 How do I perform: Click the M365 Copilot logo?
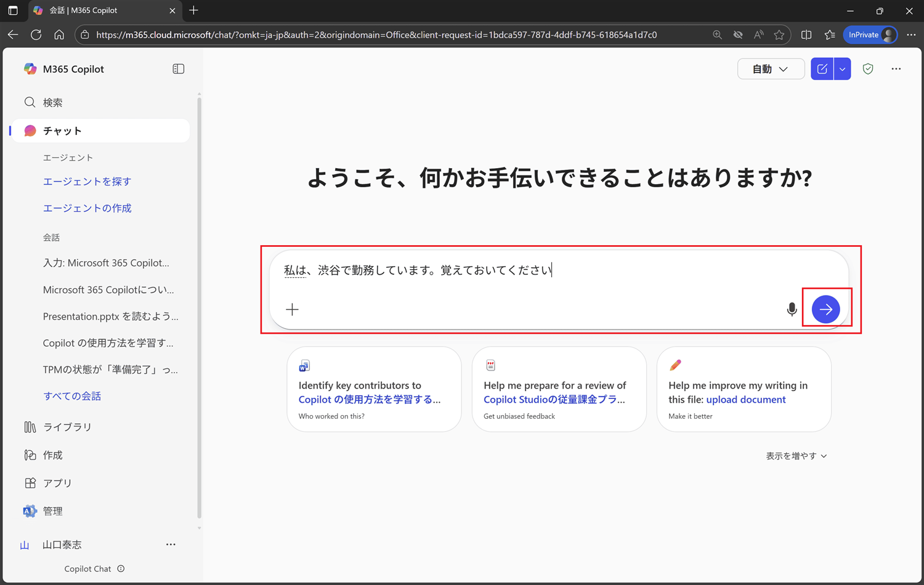click(x=30, y=69)
